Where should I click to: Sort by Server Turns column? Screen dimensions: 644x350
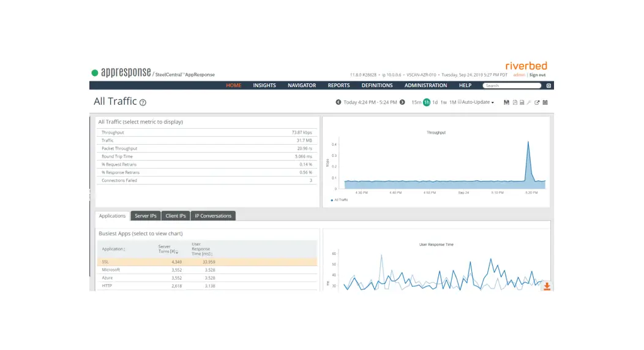[x=167, y=249]
